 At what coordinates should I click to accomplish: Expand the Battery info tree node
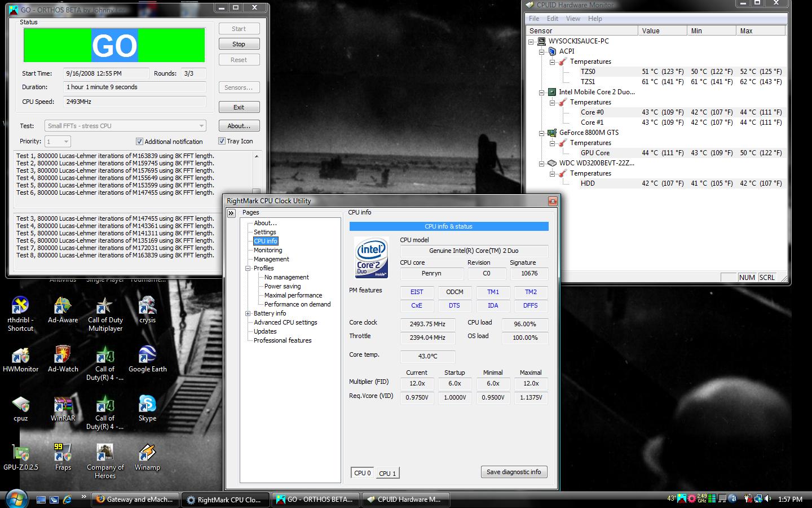point(248,313)
